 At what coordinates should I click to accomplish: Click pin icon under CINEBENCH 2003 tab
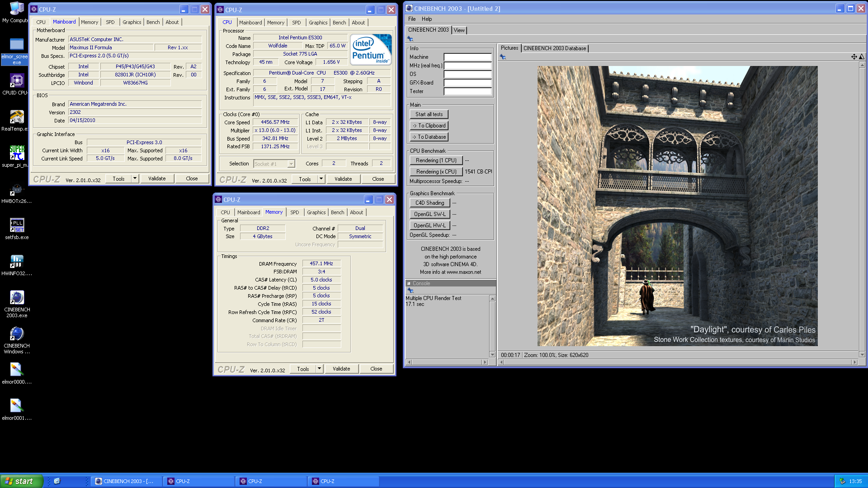point(410,39)
